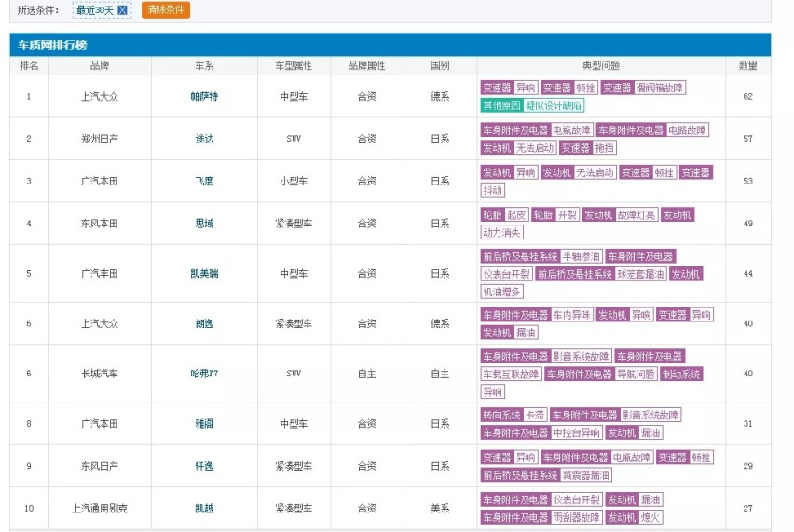
Task: Open the 朗逸 car series link
Action: coord(204,323)
